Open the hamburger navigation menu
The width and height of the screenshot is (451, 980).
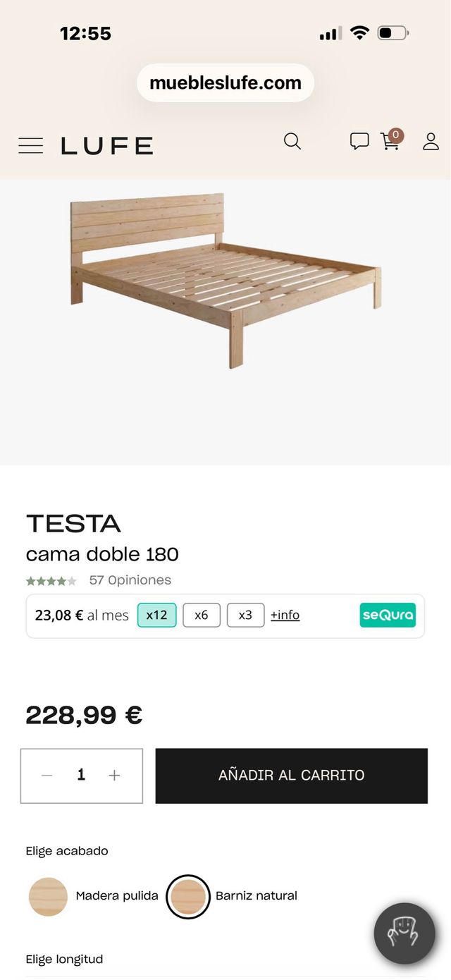point(30,146)
